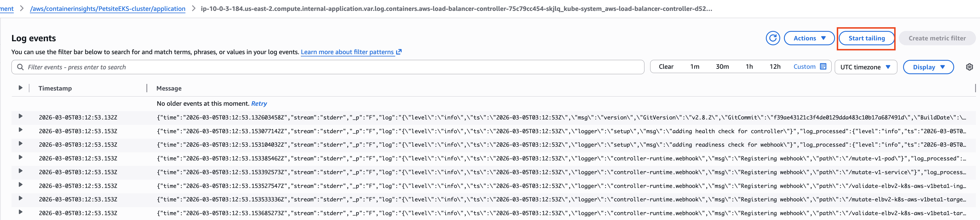Open the PetsiteEKS-cluster/application log group breadcrumb
The image size is (980, 220).
(x=108, y=8)
